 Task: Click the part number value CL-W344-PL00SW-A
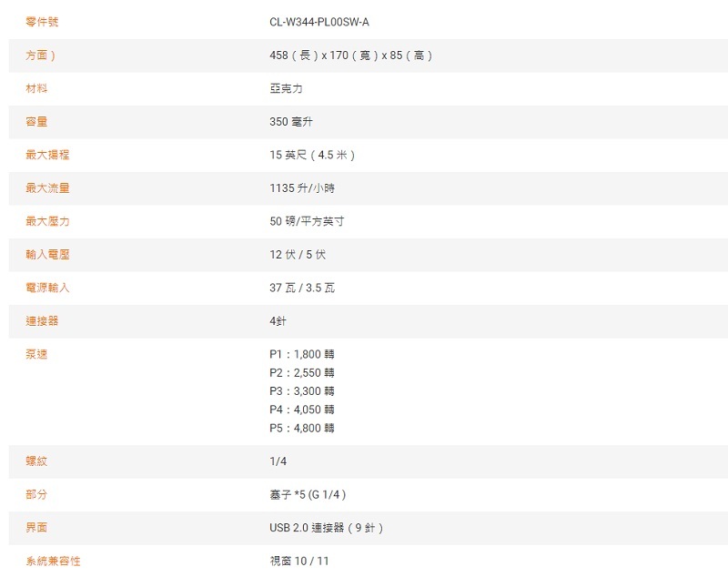[319, 22]
